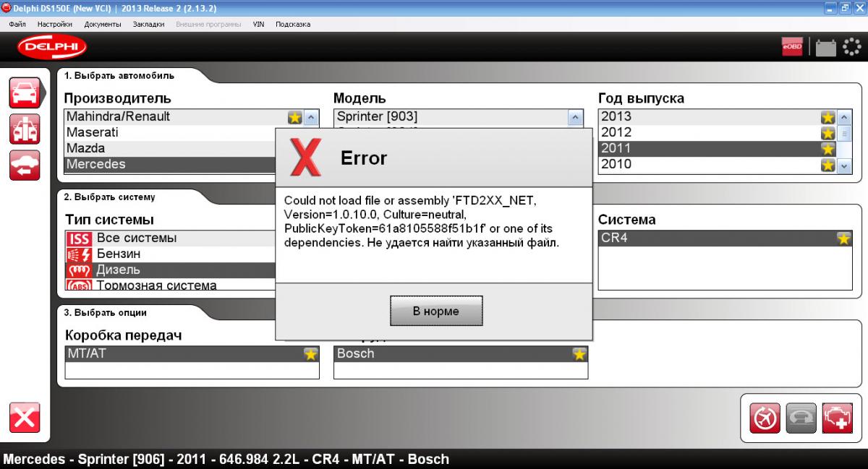Click model list up arrow
The image size is (868, 469).
[x=576, y=117]
